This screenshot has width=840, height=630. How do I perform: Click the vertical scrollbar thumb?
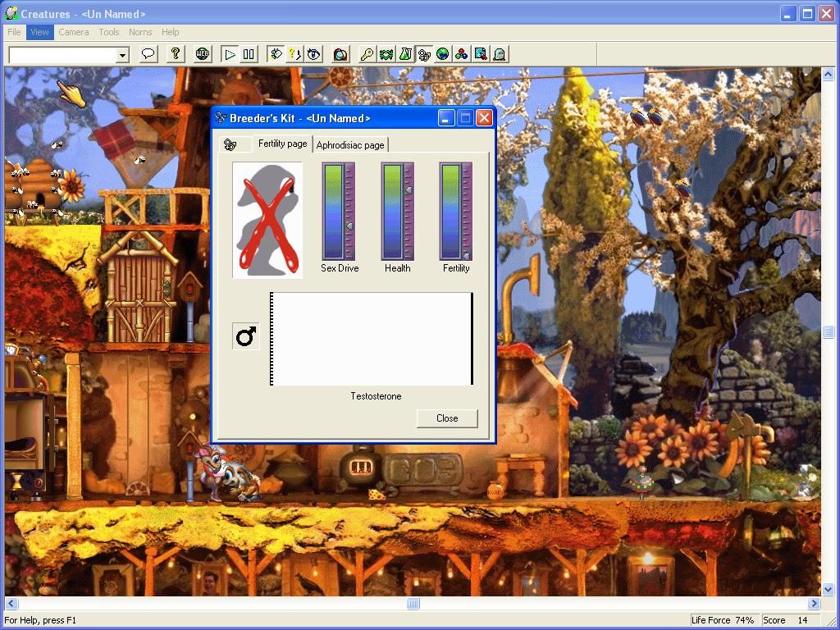[829, 332]
